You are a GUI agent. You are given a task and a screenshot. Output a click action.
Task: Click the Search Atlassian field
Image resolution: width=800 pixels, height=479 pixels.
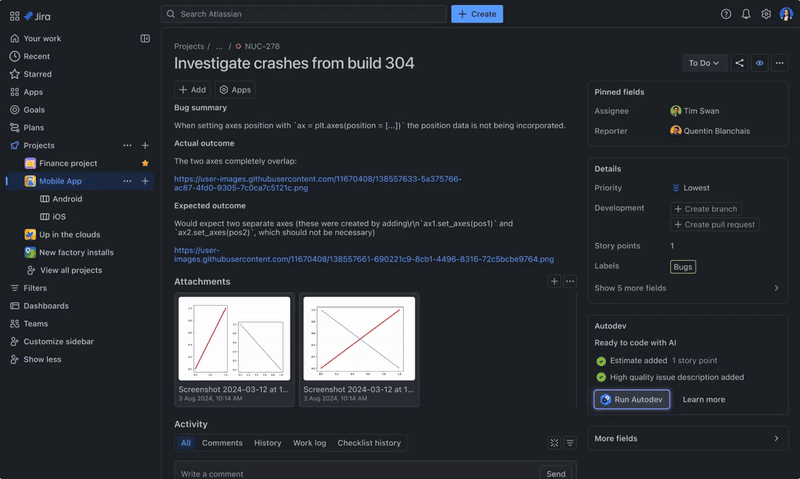(x=304, y=14)
